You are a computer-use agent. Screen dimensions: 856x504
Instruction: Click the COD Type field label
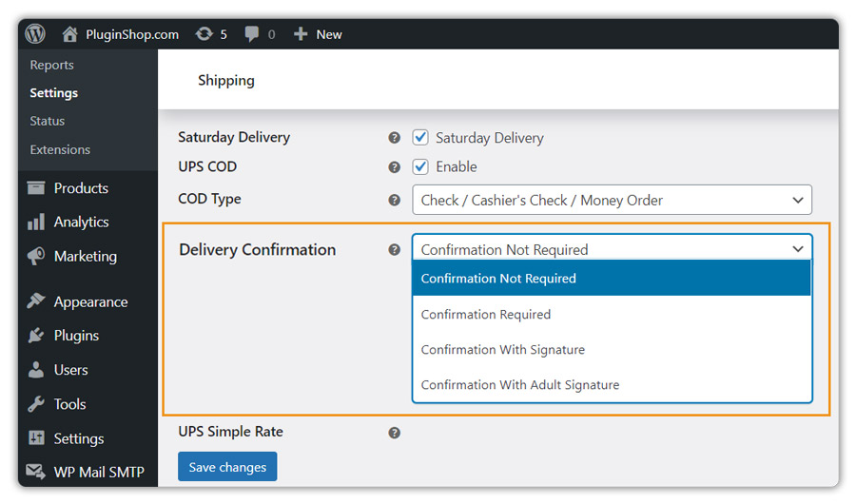pyautogui.click(x=209, y=199)
